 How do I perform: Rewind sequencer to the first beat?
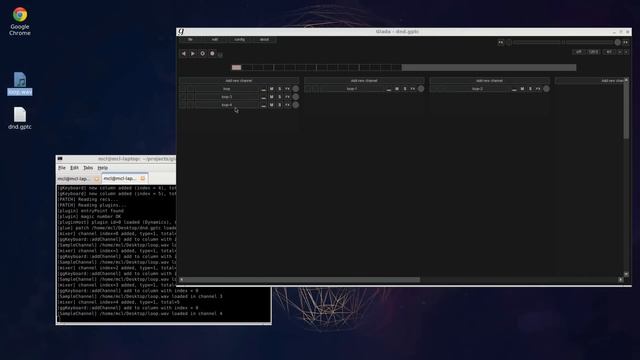pyautogui.click(x=184, y=53)
